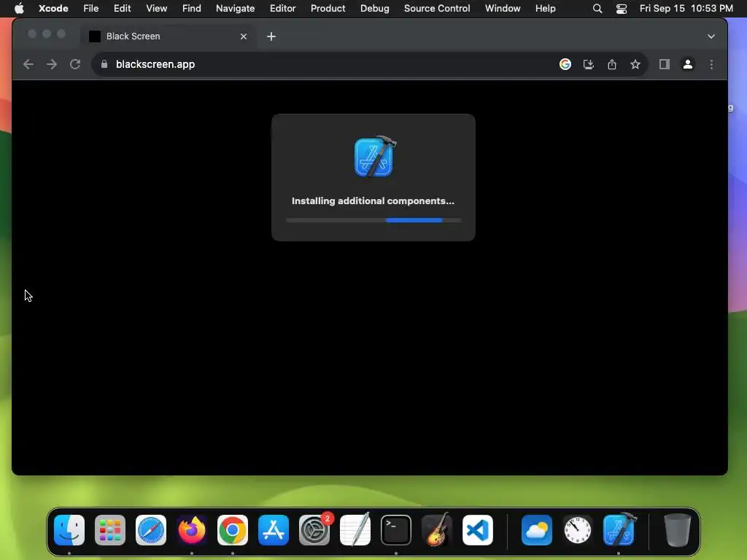Open the browser three-dot menu
This screenshot has width=747, height=560.
point(711,64)
